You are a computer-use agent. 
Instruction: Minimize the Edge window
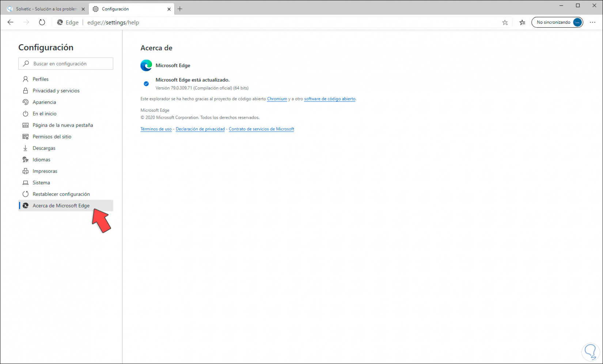point(561,5)
